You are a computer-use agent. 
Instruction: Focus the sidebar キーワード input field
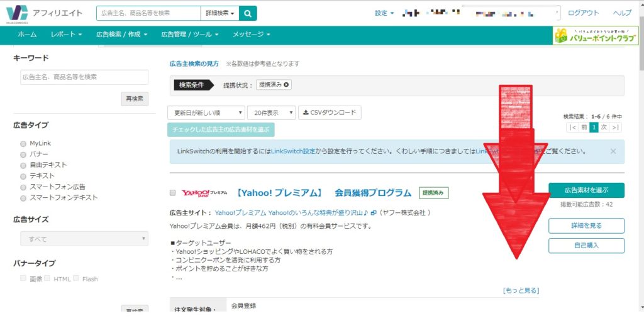pos(84,77)
